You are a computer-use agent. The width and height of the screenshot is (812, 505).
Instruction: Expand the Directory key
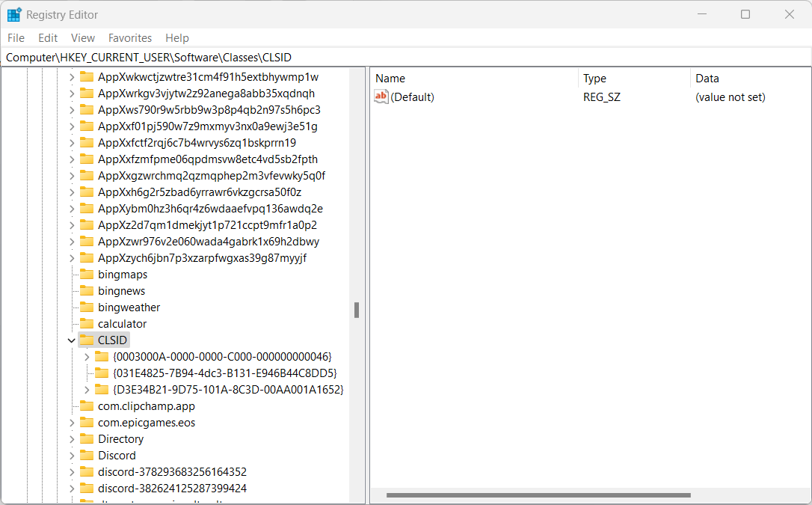point(72,439)
